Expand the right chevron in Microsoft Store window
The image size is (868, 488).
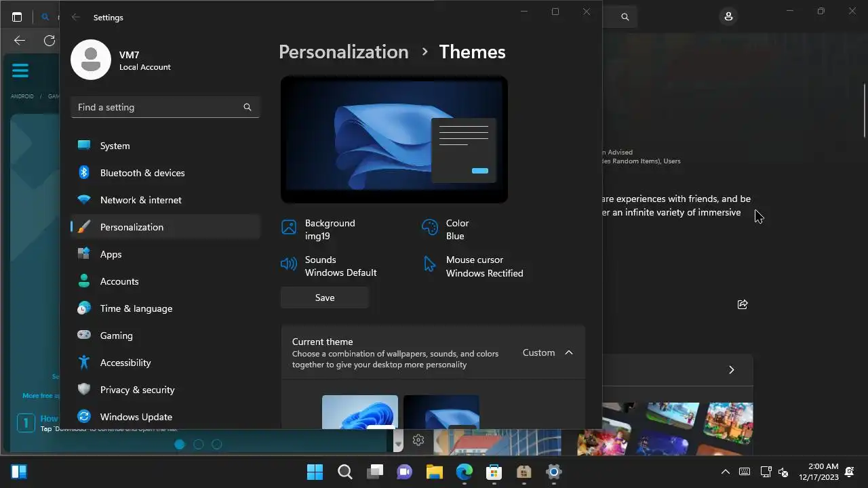point(731,370)
